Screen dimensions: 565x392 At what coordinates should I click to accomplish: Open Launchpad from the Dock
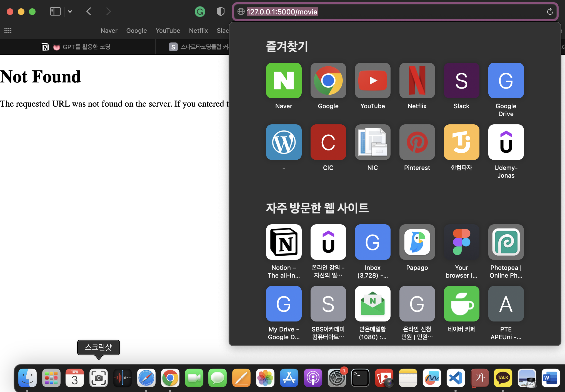51,378
